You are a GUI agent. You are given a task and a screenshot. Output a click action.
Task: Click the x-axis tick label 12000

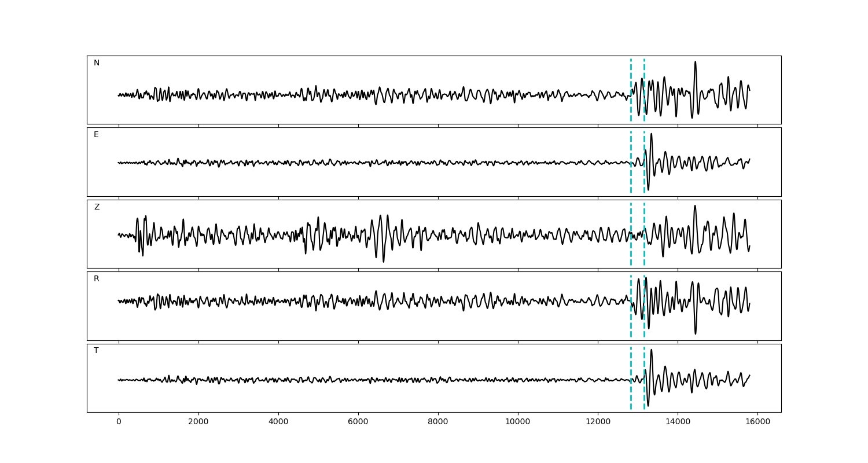597,422
